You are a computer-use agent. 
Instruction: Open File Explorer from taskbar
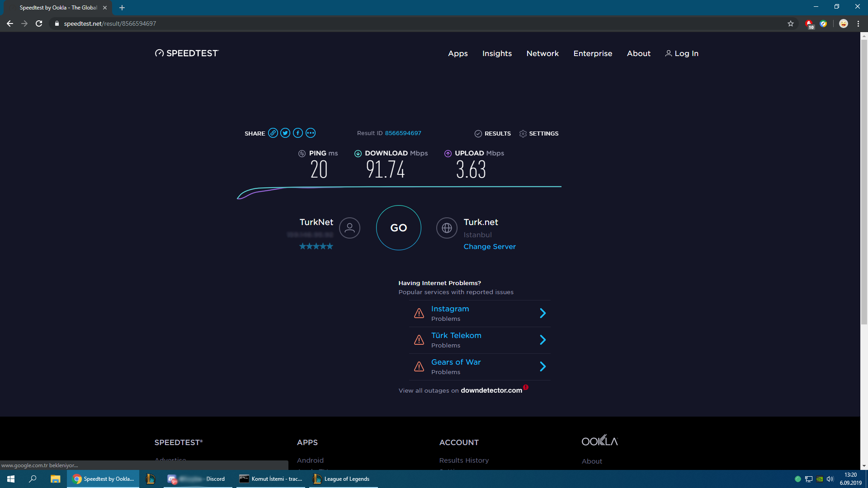55,479
